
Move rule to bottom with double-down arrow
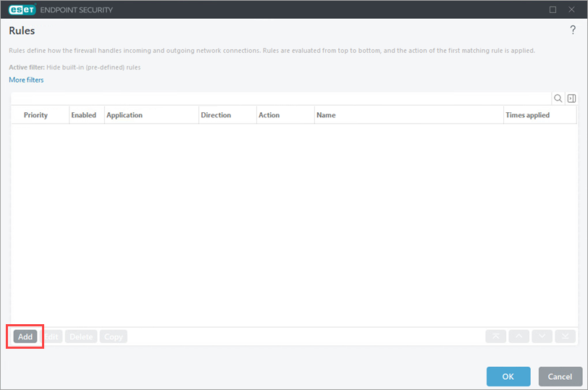pos(565,336)
